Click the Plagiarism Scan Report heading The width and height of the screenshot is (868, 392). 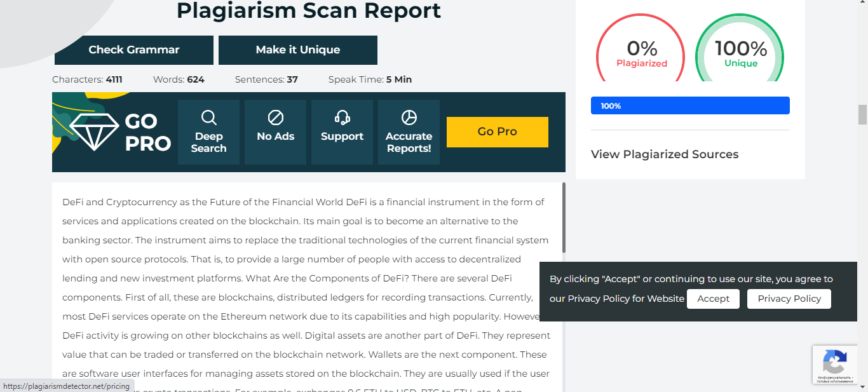click(309, 11)
